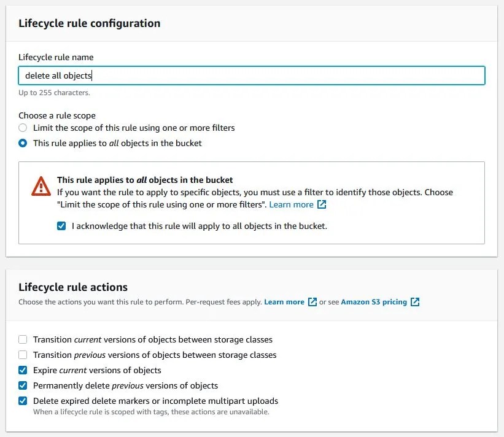
Task: Enable "Transition current versions of objects" checkbox
Action: pyautogui.click(x=23, y=339)
